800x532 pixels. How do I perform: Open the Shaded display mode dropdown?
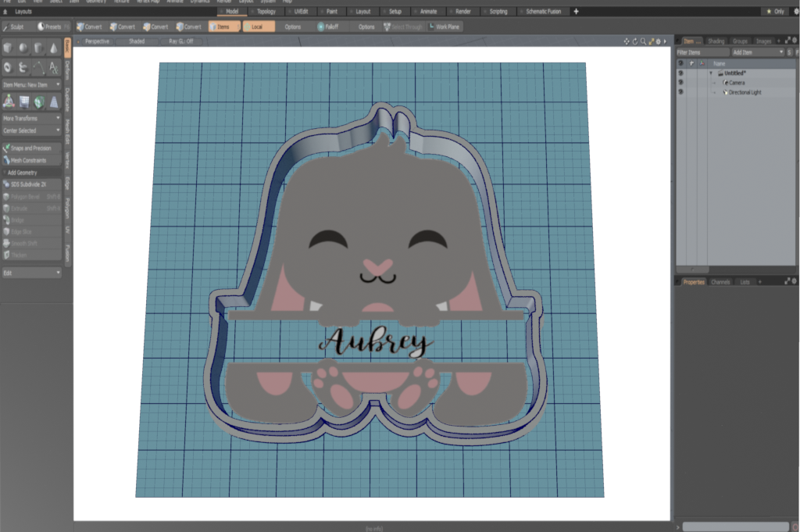[136, 41]
